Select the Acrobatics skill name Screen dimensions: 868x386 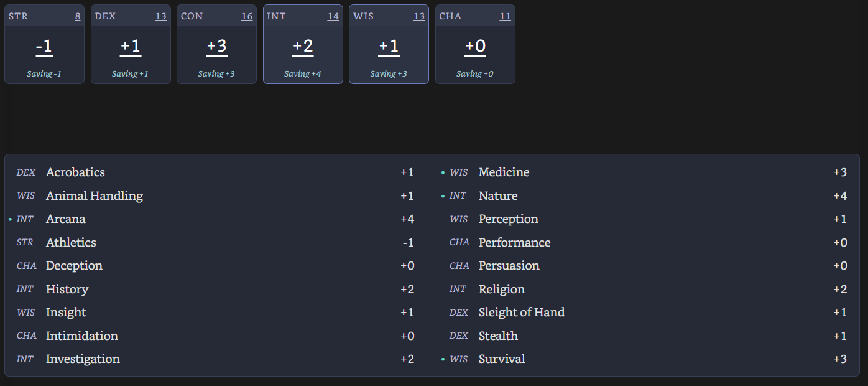[75, 172]
